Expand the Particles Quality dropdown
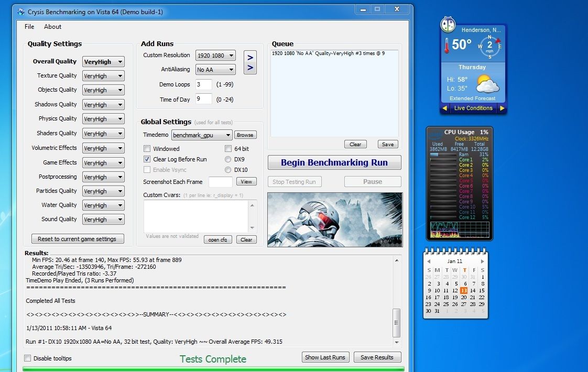 pyautogui.click(x=103, y=191)
